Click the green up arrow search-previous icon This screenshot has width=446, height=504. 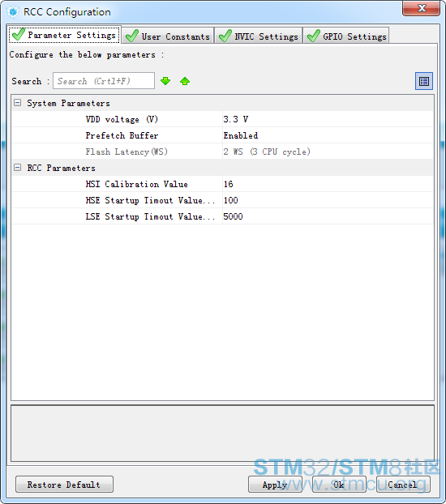(x=185, y=81)
